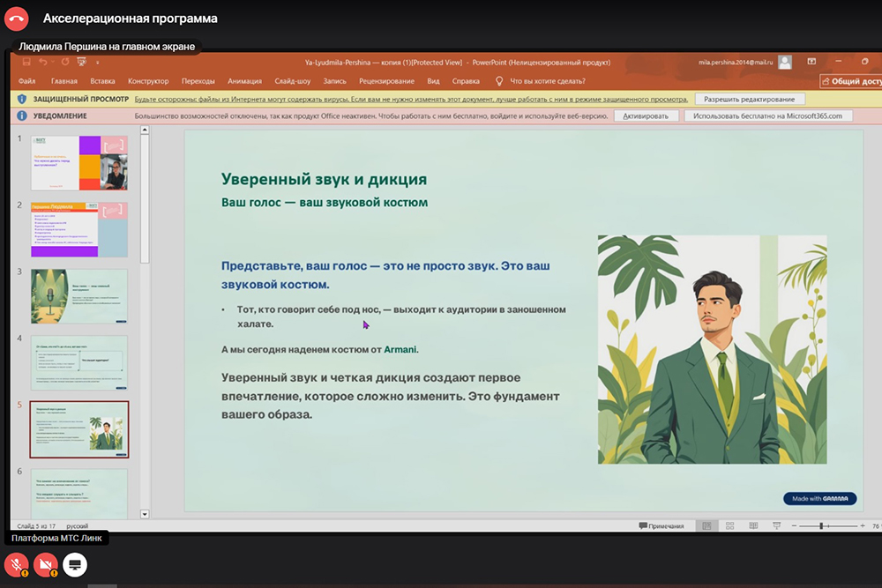Click the Save icon in PowerPoint toolbar
This screenshot has height=588, width=882.
click(26, 62)
